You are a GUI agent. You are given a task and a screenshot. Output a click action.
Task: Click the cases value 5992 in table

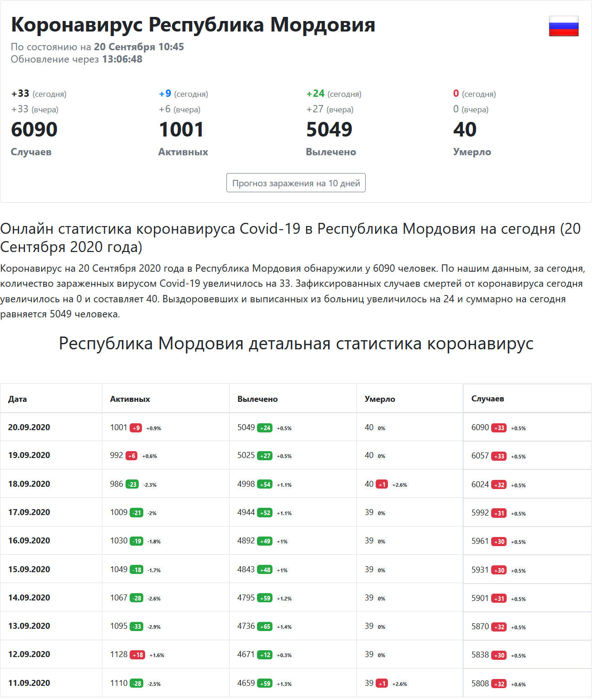pyautogui.click(x=480, y=512)
